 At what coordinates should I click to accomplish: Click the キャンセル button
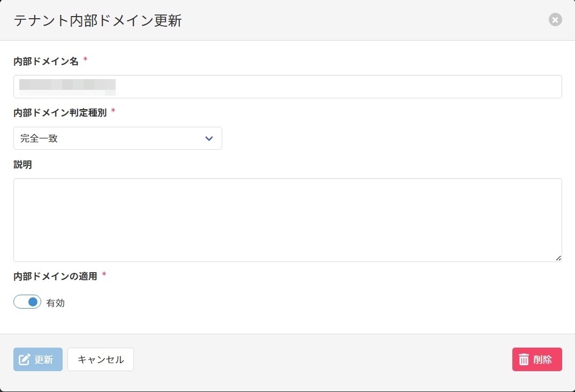[x=101, y=359]
